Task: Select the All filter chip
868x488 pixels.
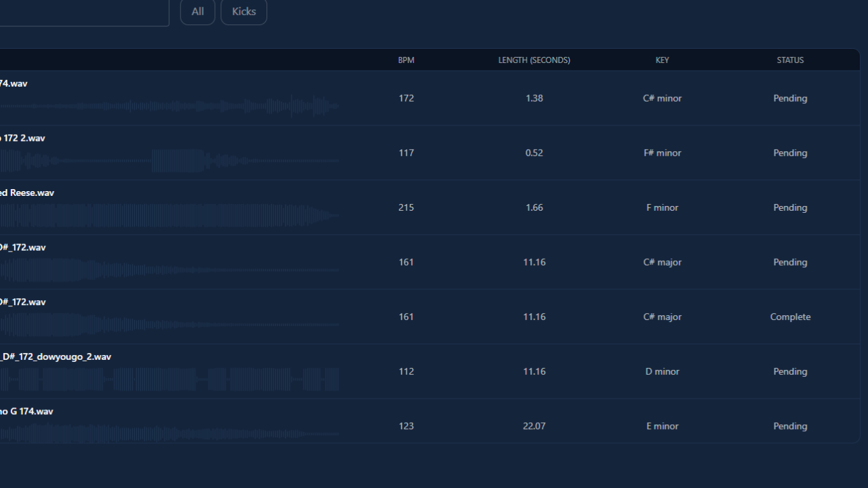Action: [x=197, y=12]
